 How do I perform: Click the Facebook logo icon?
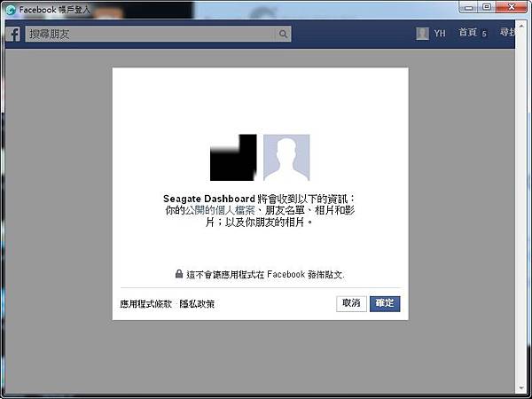(13, 34)
